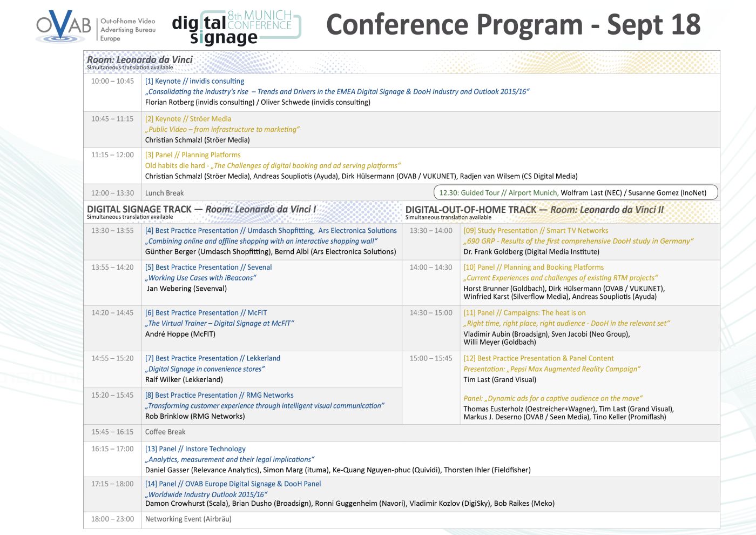Click the '12.30: Guided Tour // Airport Munich' box
The width and height of the screenshot is (756, 535).
click(x=576, y=192)
